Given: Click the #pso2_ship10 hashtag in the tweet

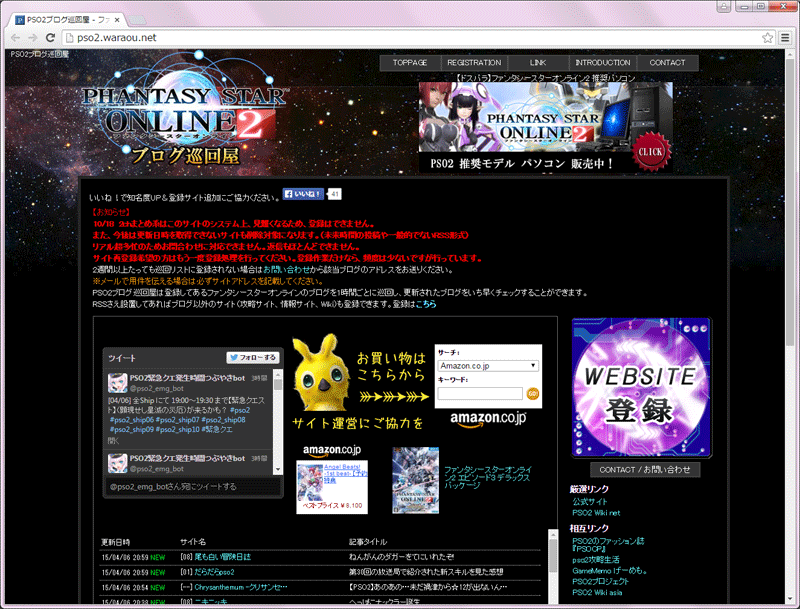Looking at the screenshot, I should 178,429.
